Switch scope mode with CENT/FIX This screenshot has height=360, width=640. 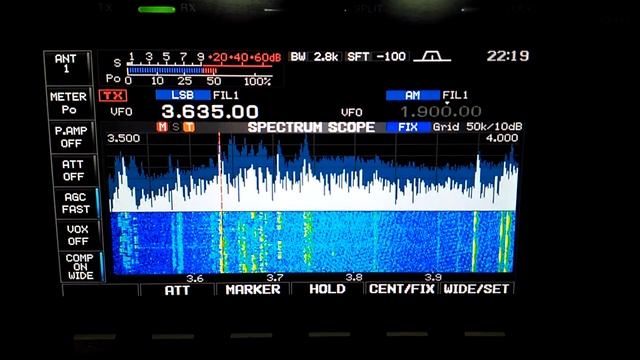click(x=402, y=289)
